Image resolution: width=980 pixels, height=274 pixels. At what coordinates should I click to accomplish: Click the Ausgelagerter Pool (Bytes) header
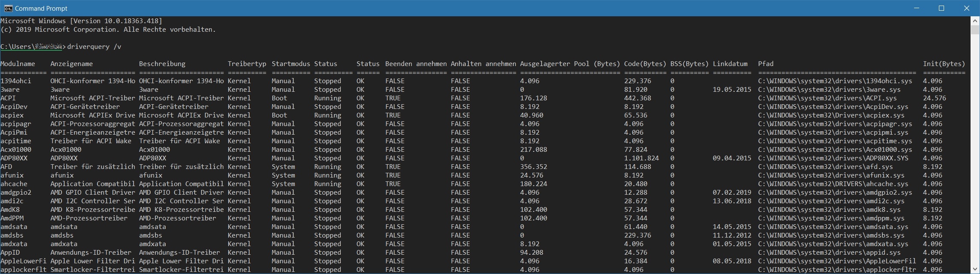[x=570, y=64]
